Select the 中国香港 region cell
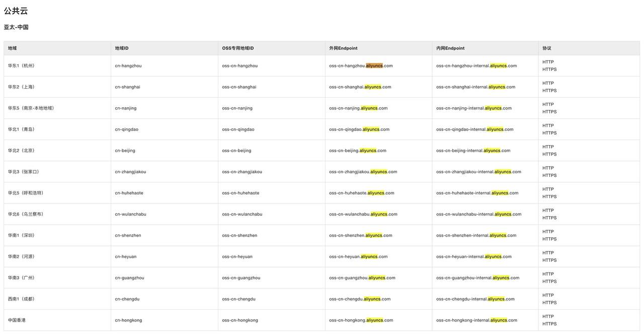The image size is (644, 335). click(17, 320)
